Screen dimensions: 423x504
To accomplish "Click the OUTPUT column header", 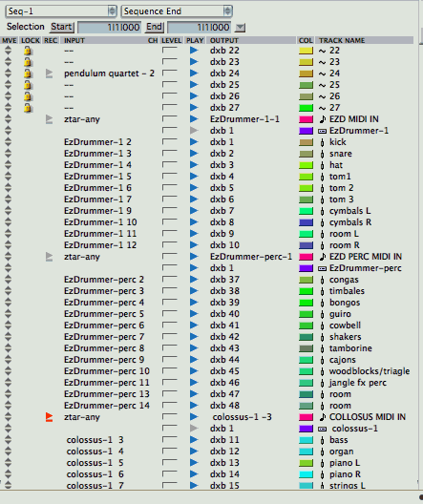I will tap(224, 40).
